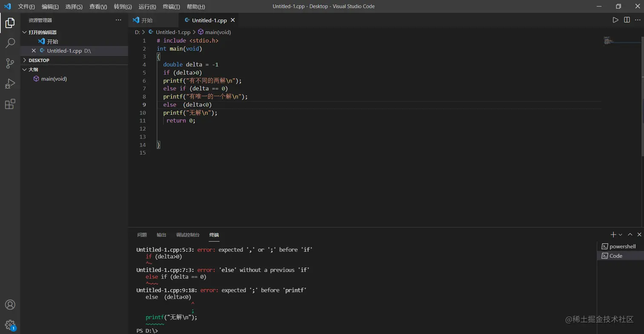
Task: Open the 编辑(E) menu
Action: [50, 6]
